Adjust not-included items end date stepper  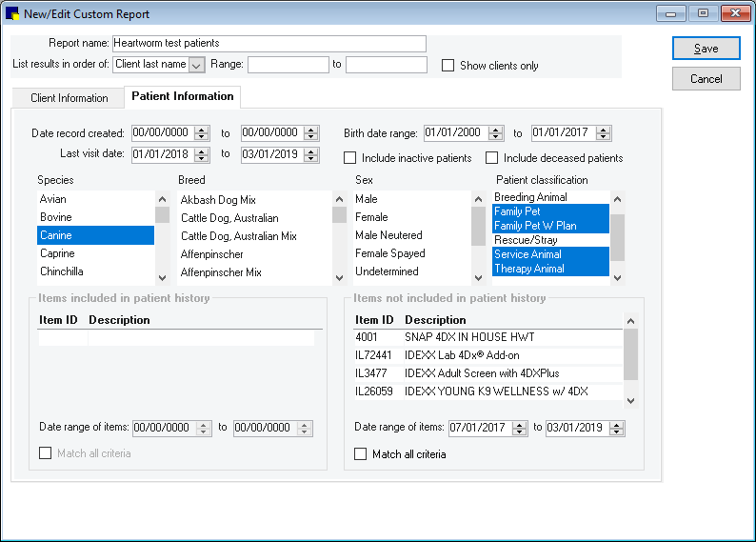617,429
